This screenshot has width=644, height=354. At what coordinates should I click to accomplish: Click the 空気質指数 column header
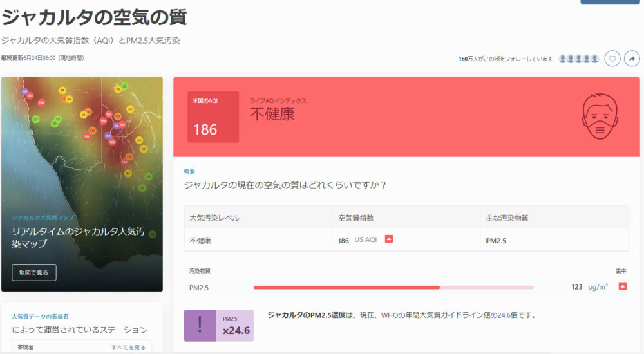(x=355, y=218)
